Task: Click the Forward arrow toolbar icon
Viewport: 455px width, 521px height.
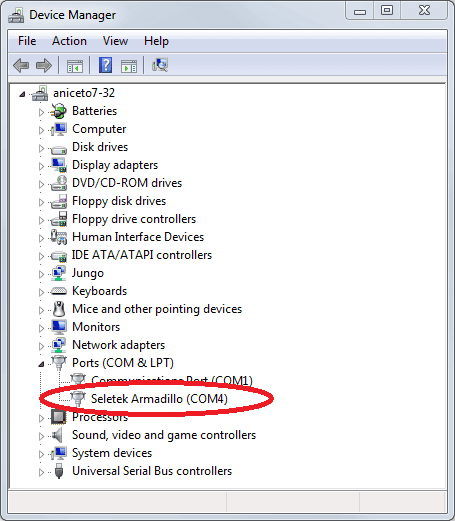Action: point(44,65)
